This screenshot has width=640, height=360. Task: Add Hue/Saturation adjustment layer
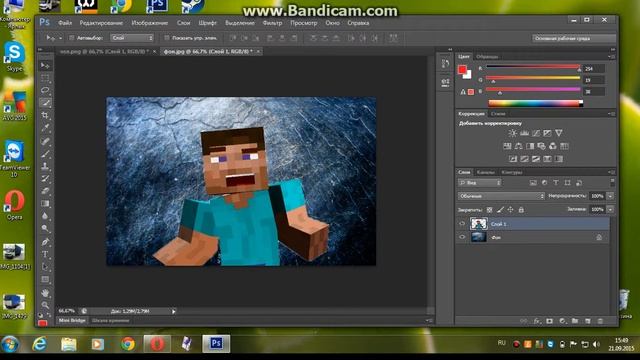[507, 146]
